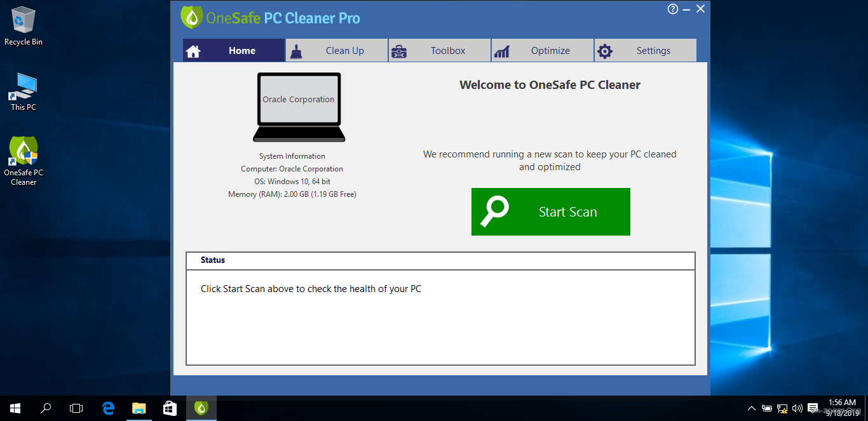Click 'Welcome to OneSafe PC Cleaner' heading
The image size is (868, 421).
[550, 85]
